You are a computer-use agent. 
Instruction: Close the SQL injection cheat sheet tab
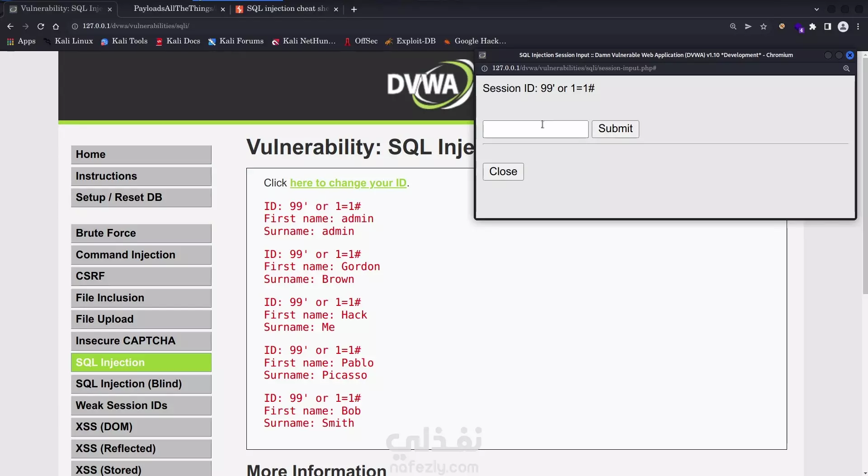[x=336, y=9]
